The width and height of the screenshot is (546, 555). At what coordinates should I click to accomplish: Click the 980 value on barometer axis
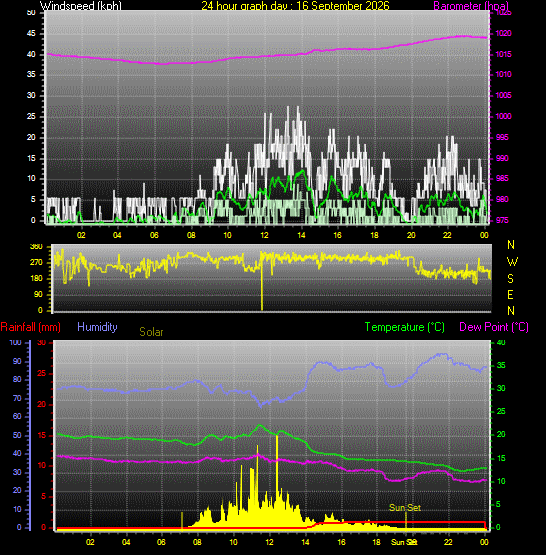(502, 199)
